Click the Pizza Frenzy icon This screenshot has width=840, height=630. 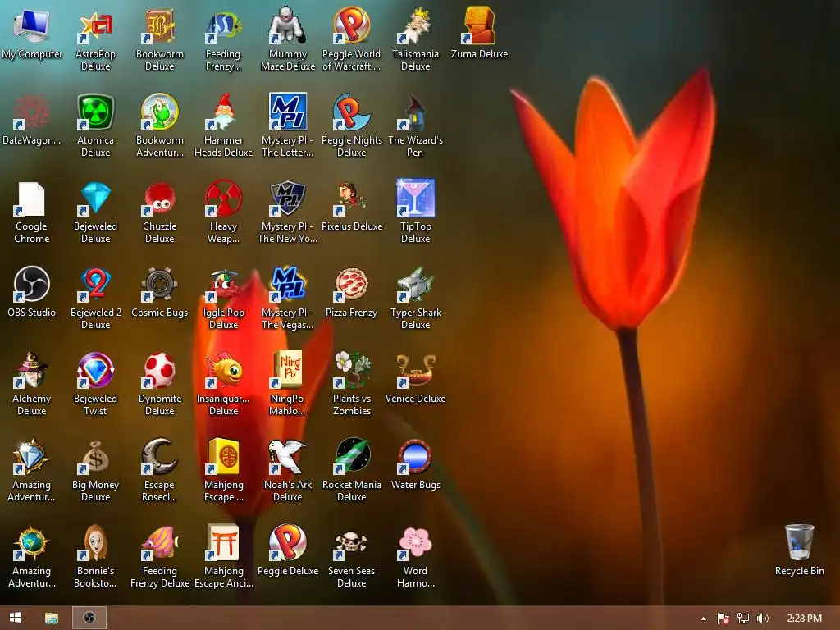pos(351,285)
